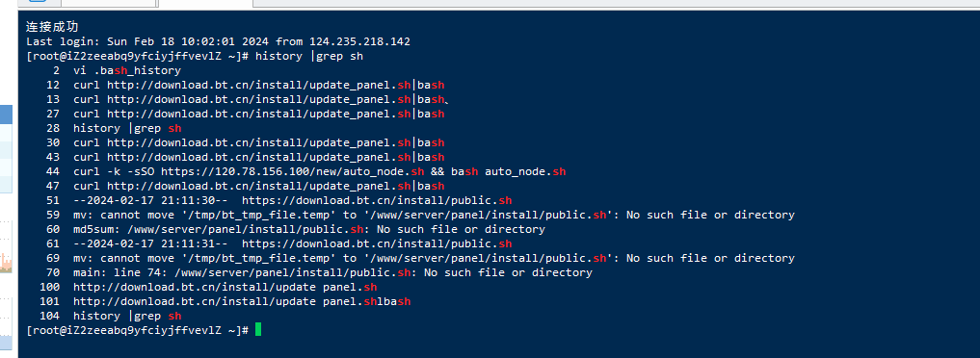
Task: Click history entry 28 'history |grep sh'
Action: [127, 129]
